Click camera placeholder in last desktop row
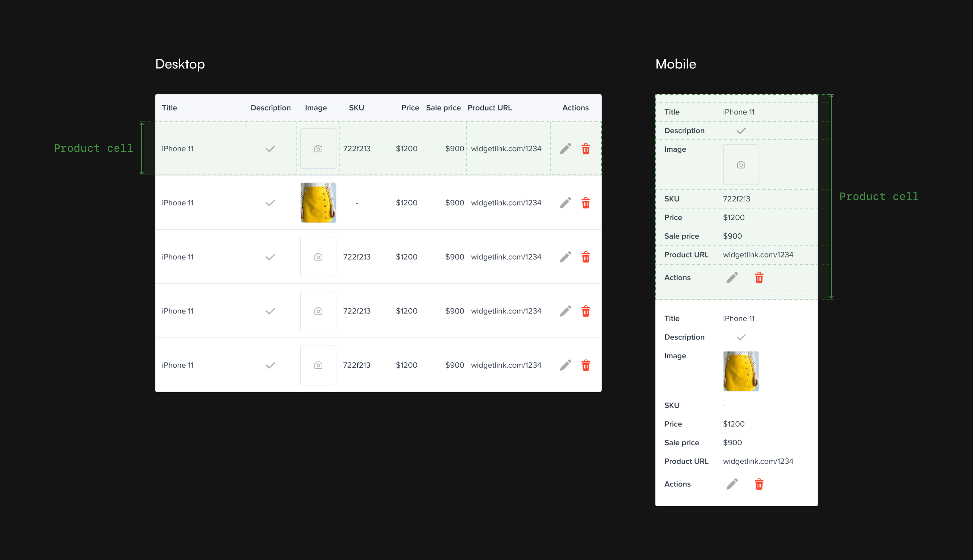The height and width of the screenshot is (560, 973). pyautogui.click(x=318, y=365)
